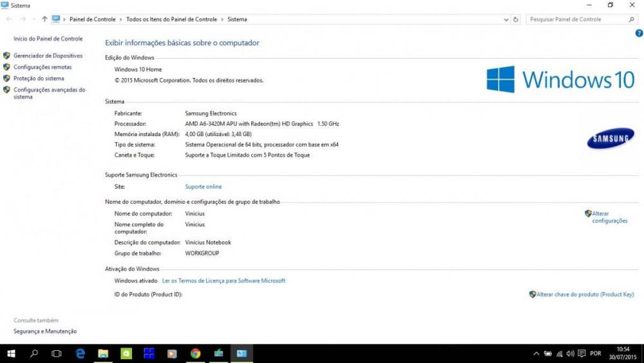Click the Pesquisar Painel de Controle field
Screen dimensions: 644x363
point(576,19)
